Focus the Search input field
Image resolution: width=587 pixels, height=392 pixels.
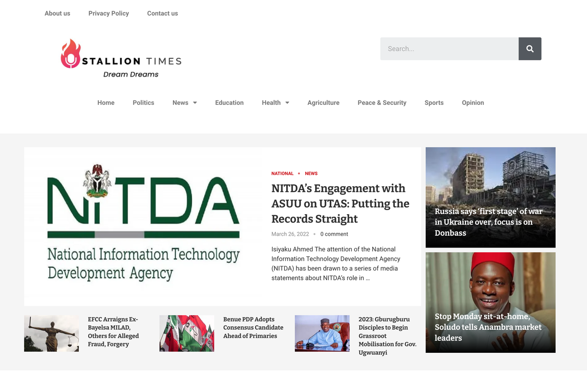click(x=449, y=49)
